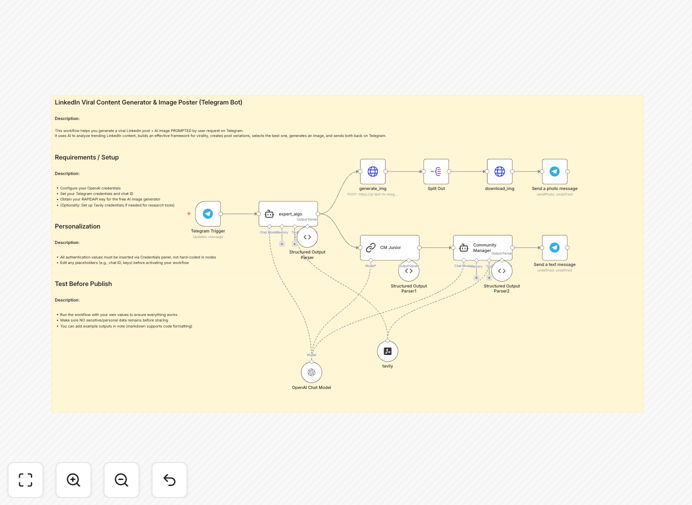The width and height of the screenshot is (692, 505).
Task: Select the download_img HTTP request node
Action: point(500,172)
